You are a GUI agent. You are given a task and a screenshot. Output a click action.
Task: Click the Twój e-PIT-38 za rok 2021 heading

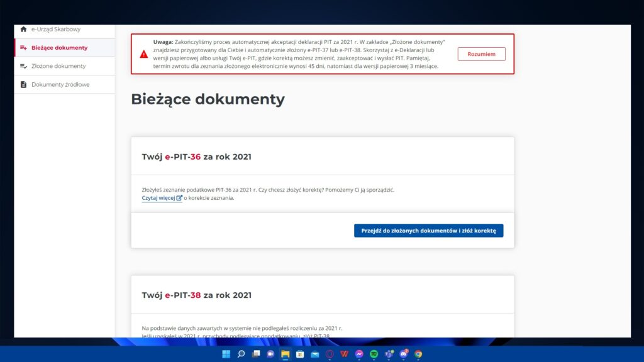click(197, 295)
